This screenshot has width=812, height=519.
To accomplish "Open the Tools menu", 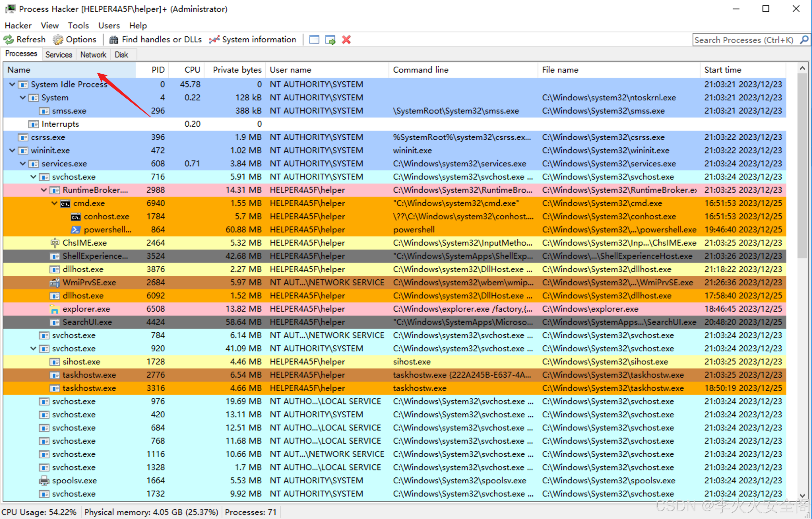I will (78, 26).
